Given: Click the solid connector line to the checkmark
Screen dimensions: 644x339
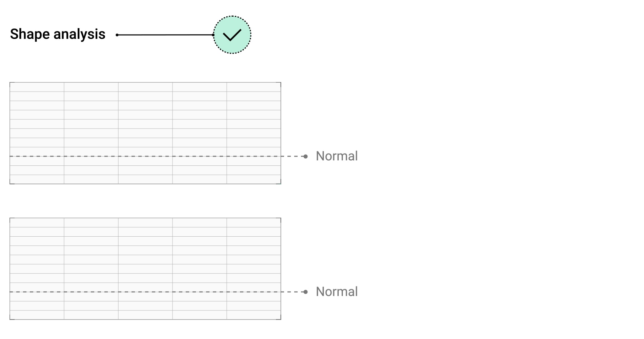Looking at the screenshot, I should pyautogui.click(x=165, y=35).
